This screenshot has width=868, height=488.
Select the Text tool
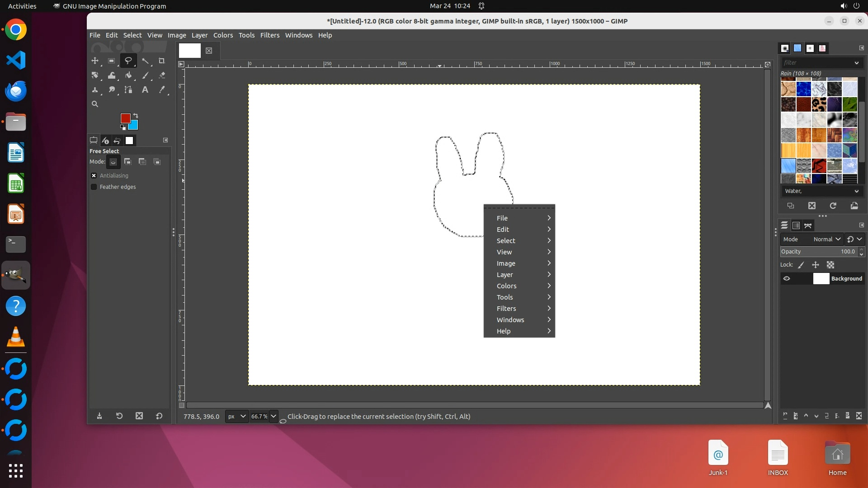pos(145,90)
